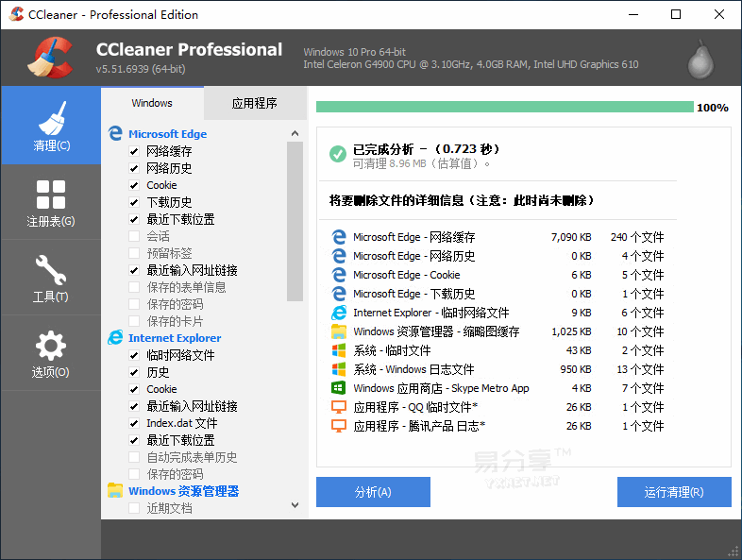Click Edge icon of 下载历史 result row
This screenshot has height=560, width=742.
pyautogui.click(x=339, y=294)
